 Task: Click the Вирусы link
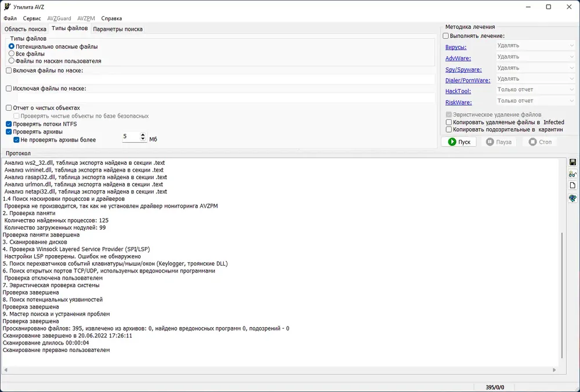456,48
